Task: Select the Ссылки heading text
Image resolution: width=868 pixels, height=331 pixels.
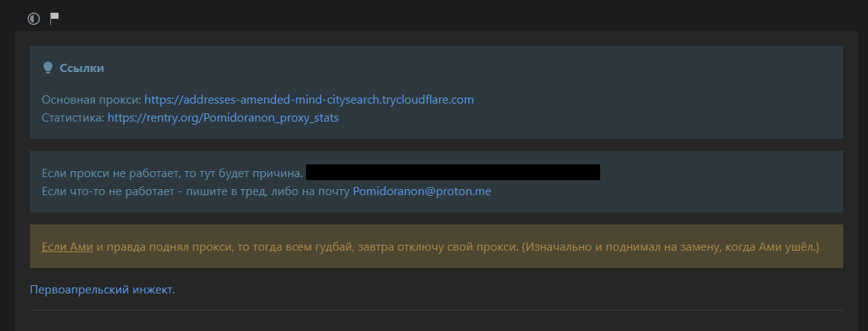Action: pos(81,68)
